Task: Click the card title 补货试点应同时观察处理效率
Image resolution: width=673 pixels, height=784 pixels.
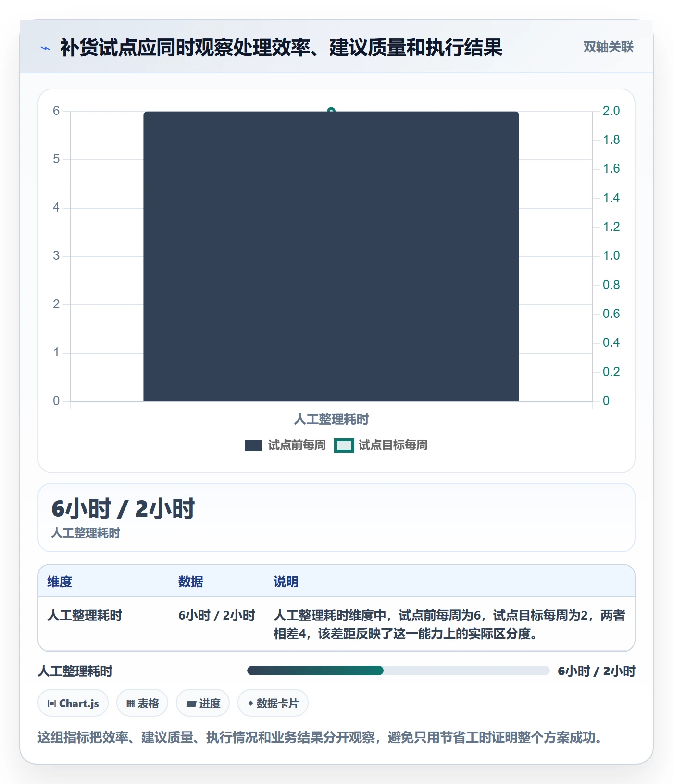Action: (281, 48)
